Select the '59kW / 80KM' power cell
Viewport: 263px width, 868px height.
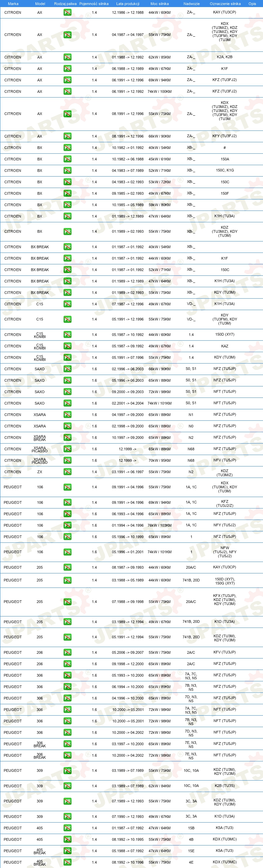pyautogui.click(x=159, y=205)
